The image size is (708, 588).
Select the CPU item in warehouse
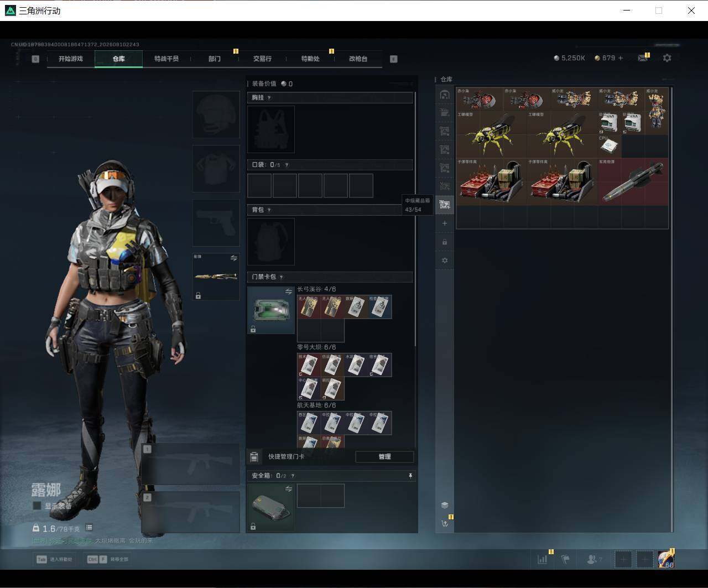pyautogui.click(x=610, y=146)
